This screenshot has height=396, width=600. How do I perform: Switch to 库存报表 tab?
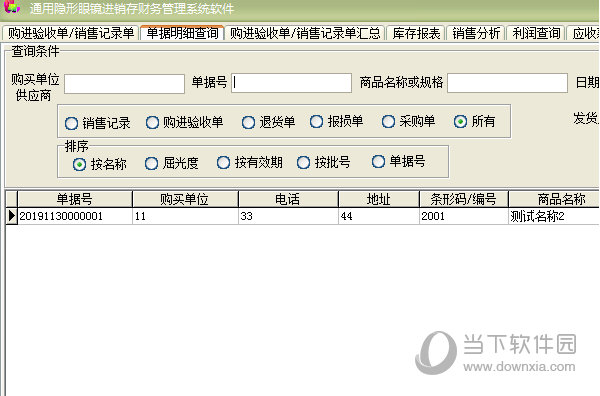point(416,33)
